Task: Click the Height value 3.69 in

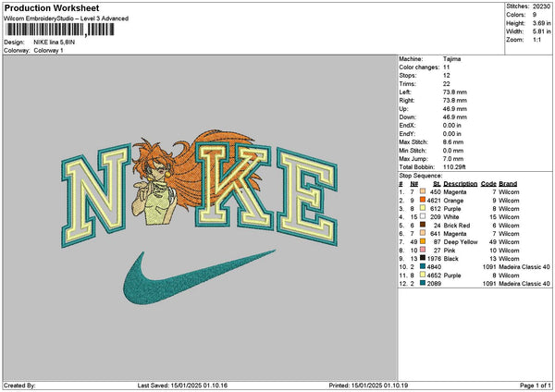Action: (x=541, y=23)
